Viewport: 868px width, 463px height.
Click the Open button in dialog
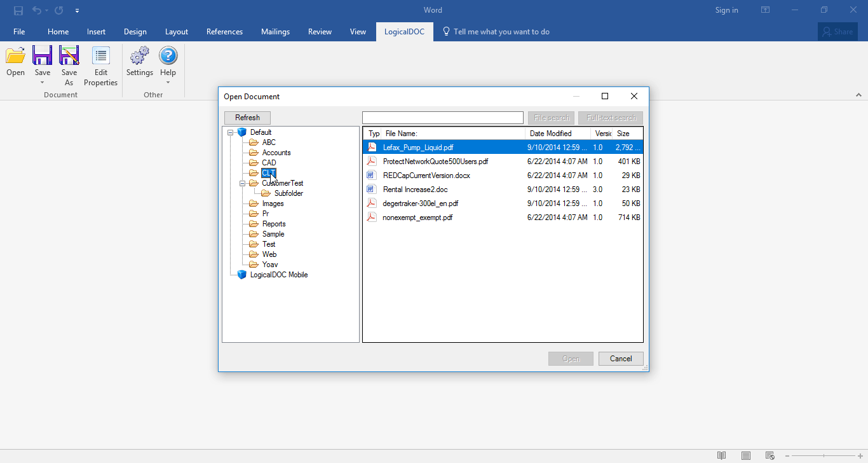coord(571,359)
